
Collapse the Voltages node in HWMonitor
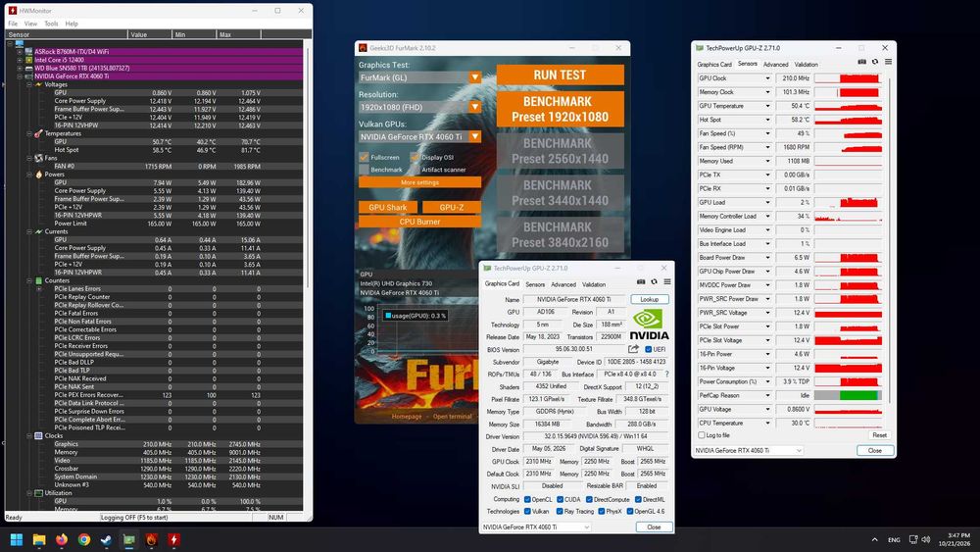[x=28, y=84]
